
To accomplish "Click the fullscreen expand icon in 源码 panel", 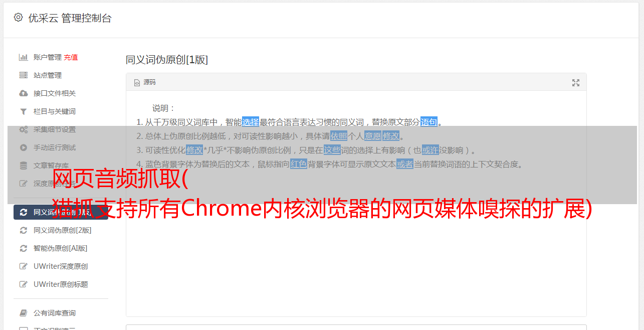I will pyautogui.click(x=576, y=83).
